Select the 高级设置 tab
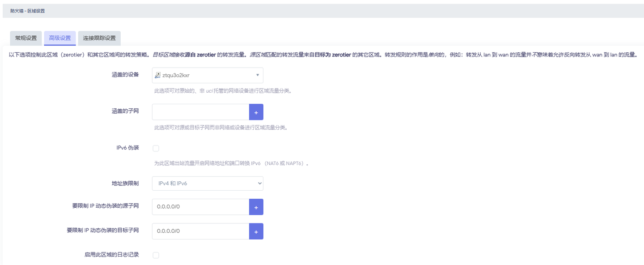Image resolution: width=644 pixels, height=265 pixels. [59, 38]
